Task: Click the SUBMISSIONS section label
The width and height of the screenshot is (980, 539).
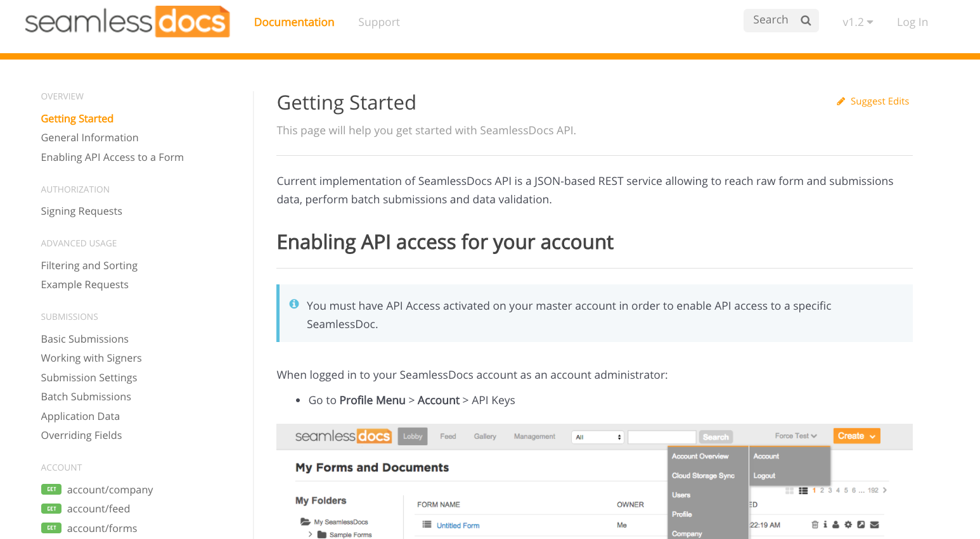Action: 70,317
